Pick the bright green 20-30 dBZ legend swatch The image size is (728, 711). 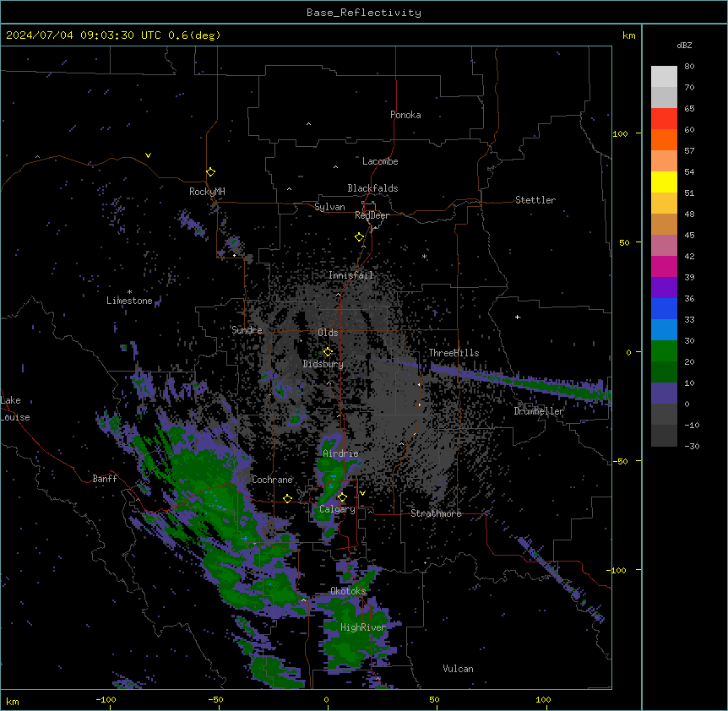tap(664, 351)
